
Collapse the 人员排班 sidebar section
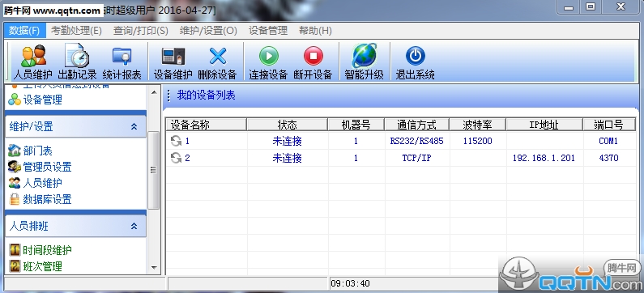coord(134,226)
